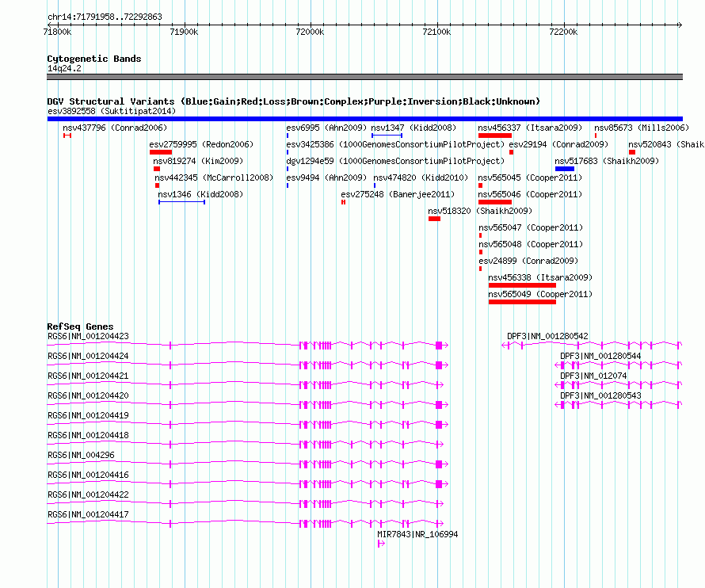Open DPF3|NM_001280542 transcript label

pyautogui.click(x=547, y=336)
